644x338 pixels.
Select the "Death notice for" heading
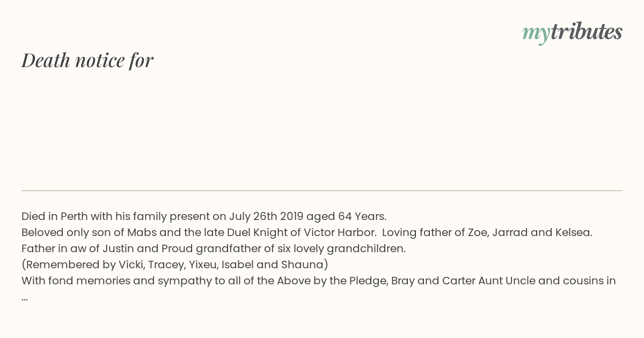(87, 60)
